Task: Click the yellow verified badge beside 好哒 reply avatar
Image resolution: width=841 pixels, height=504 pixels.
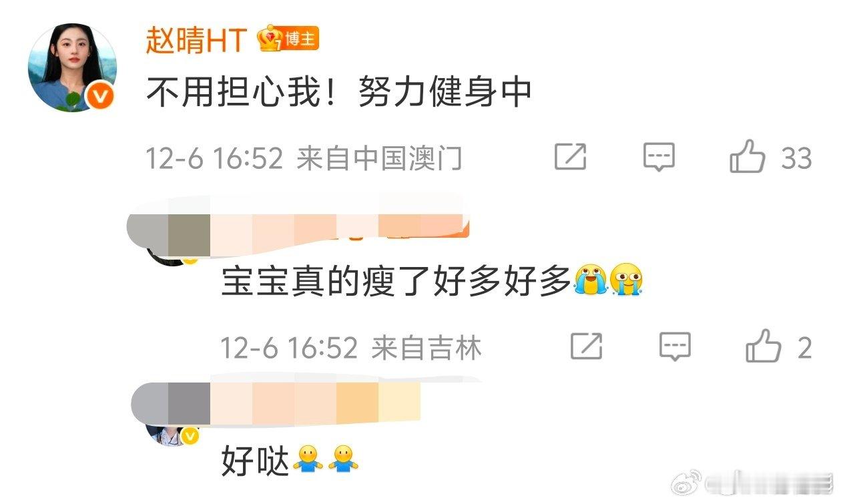Action: tap(190, 436)
